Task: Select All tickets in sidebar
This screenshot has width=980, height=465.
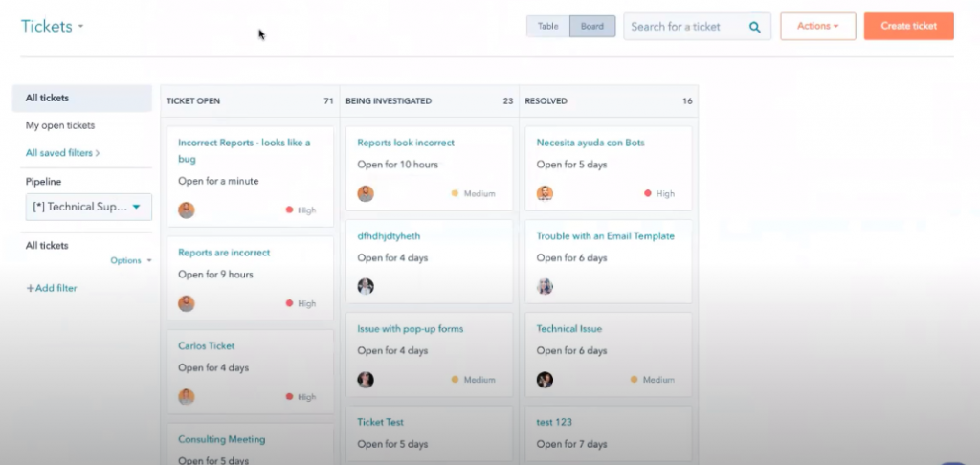Action: click(48, 98)
